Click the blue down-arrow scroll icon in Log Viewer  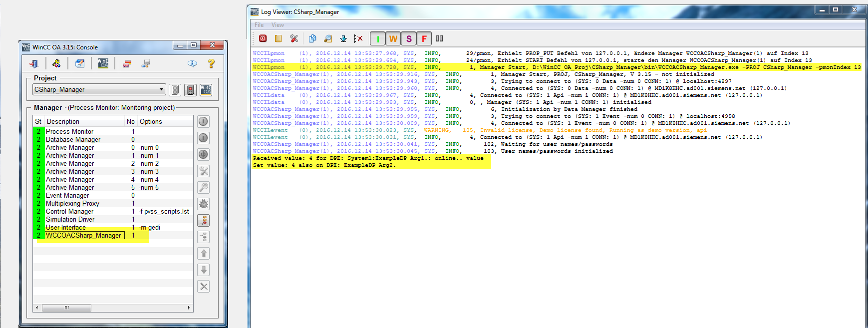click(x=343, y=38)
